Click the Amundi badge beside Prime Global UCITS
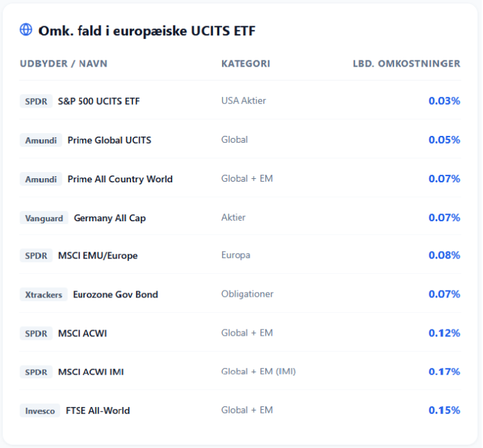Screen dimensions: 483x448 tap(41, 140)
